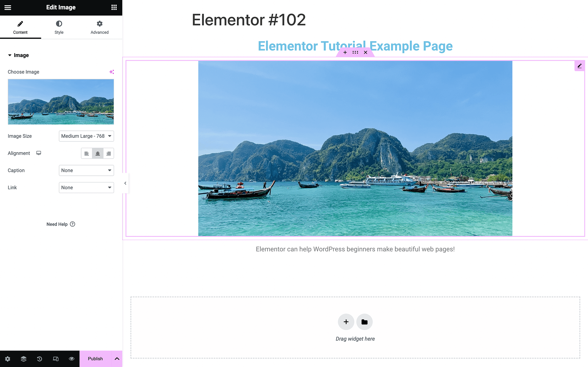Click the image thumbnail in panel
The width and height of the screenshot is (588, 367).
tap(61, 101)
